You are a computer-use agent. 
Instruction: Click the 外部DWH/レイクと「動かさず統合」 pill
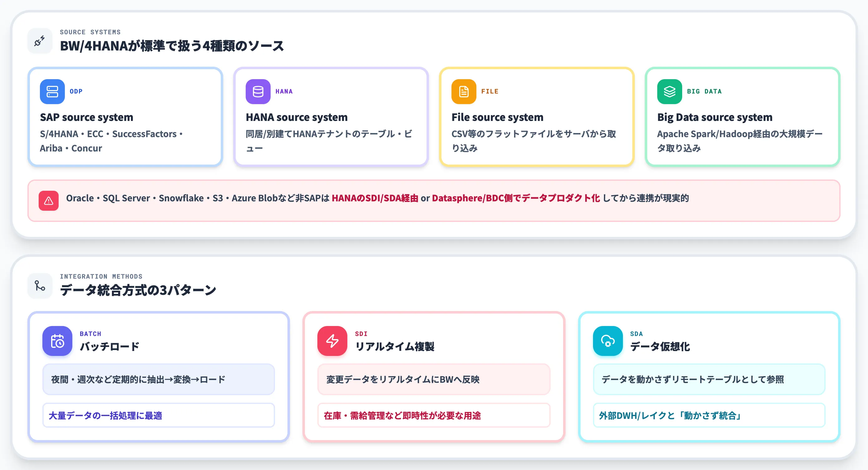[x=709, y=415]
